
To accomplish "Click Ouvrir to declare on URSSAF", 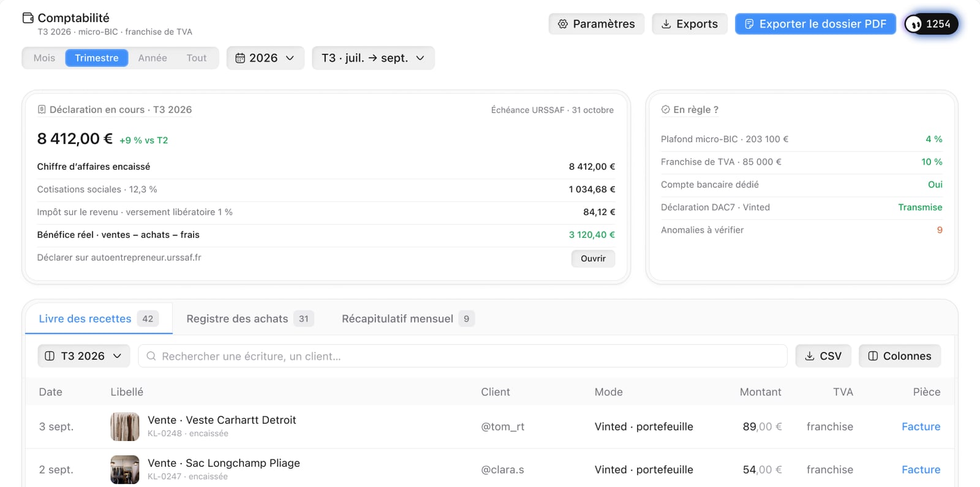I will [593, 259].
